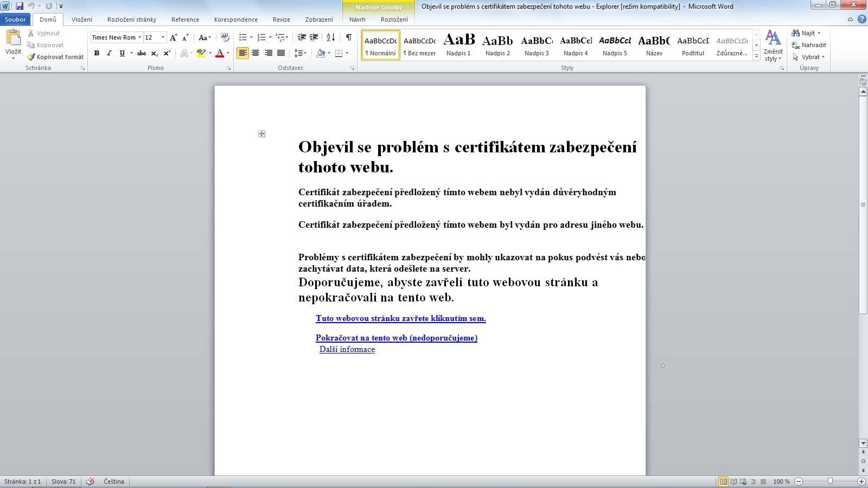Click the bullet list icon
The width and height of the screenshot is (868, 488).
click(242, 37)
